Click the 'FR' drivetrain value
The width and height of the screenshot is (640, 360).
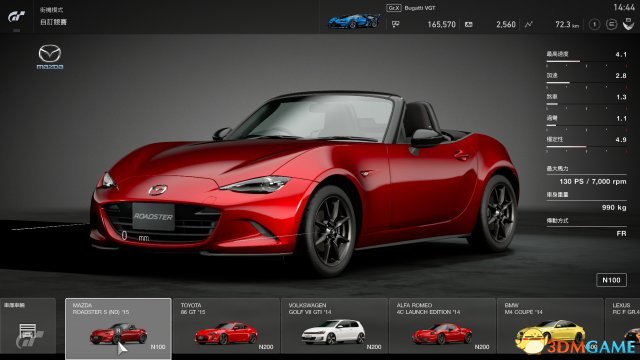(621, 233)
